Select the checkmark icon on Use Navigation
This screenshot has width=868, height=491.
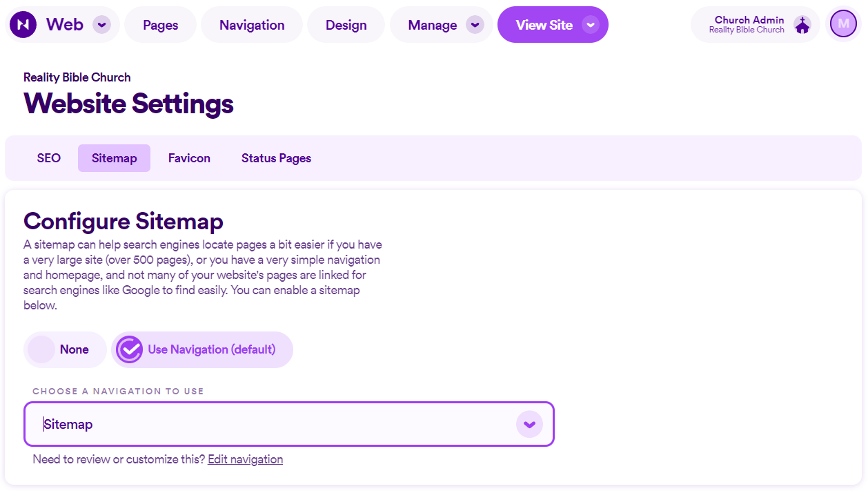(x=130, y=349)
